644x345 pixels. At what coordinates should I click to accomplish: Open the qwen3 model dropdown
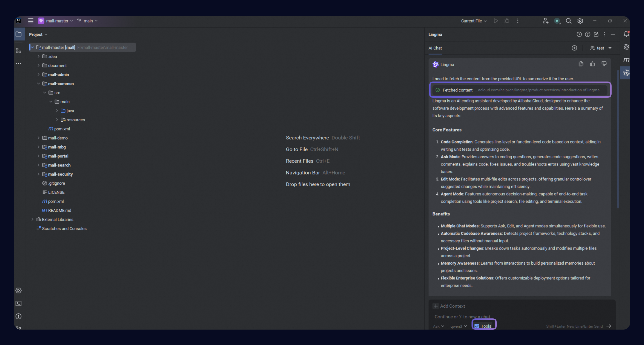click(x=458, y=326)
